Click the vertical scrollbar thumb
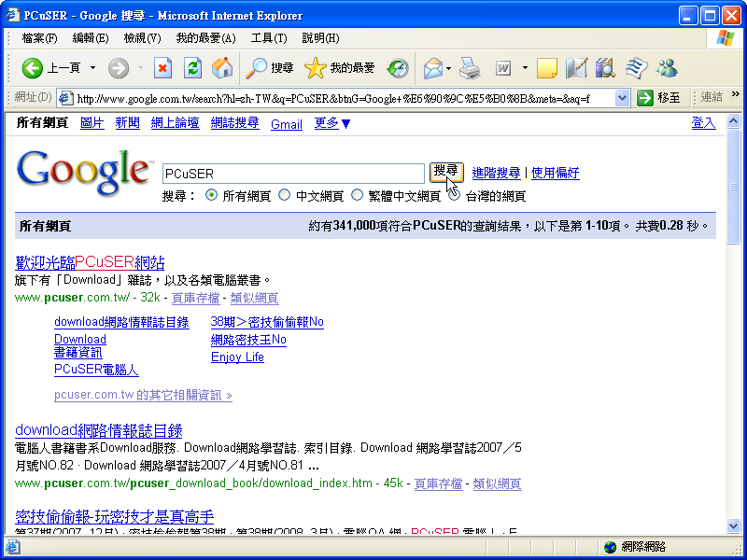 [x=734, y=186]
